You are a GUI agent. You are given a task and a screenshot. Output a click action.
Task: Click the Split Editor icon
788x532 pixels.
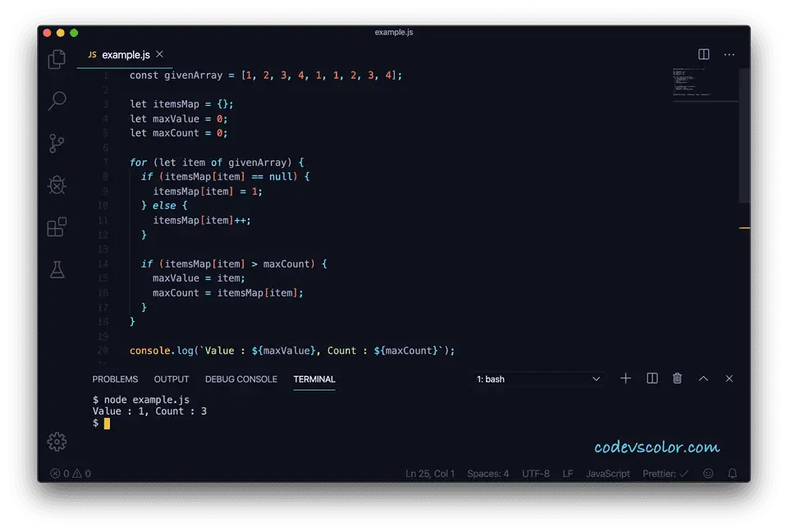pos(703,54)
